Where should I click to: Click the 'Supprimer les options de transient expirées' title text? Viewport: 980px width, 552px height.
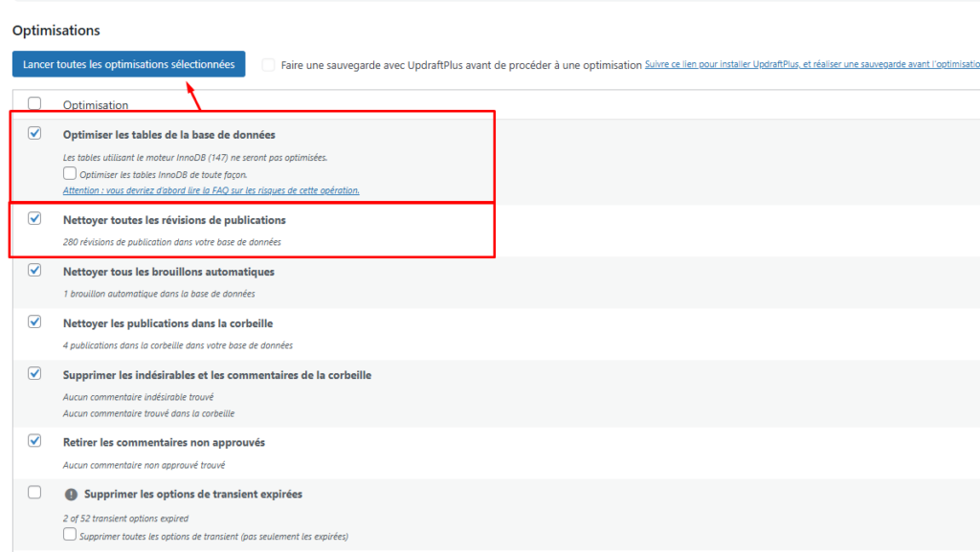click(x=192, y=495)
